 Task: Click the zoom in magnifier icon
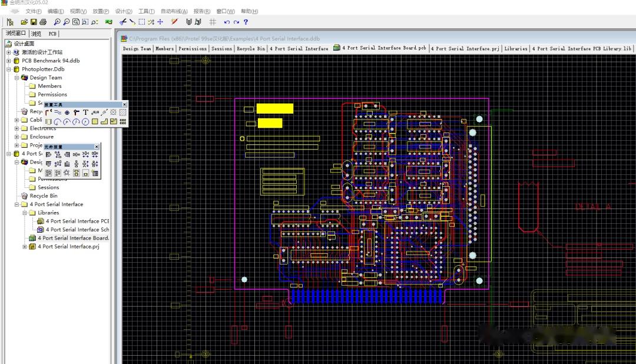(x=57, y=22)
